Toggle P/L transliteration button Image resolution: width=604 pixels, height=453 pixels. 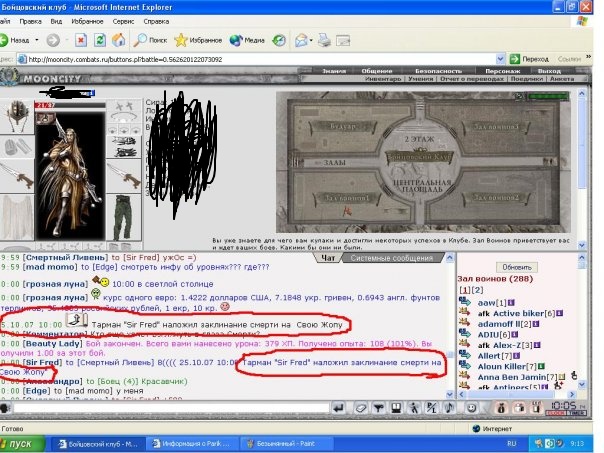[x=432, y=408]
